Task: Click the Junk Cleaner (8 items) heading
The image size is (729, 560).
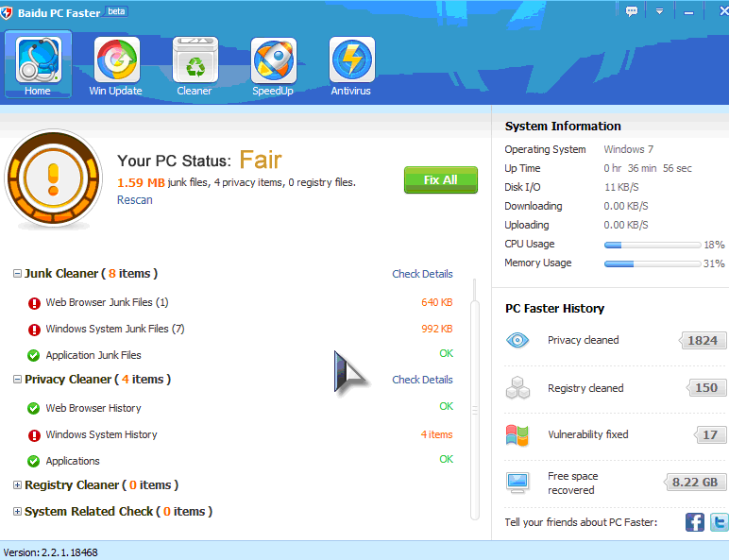Action: point(91,274)
